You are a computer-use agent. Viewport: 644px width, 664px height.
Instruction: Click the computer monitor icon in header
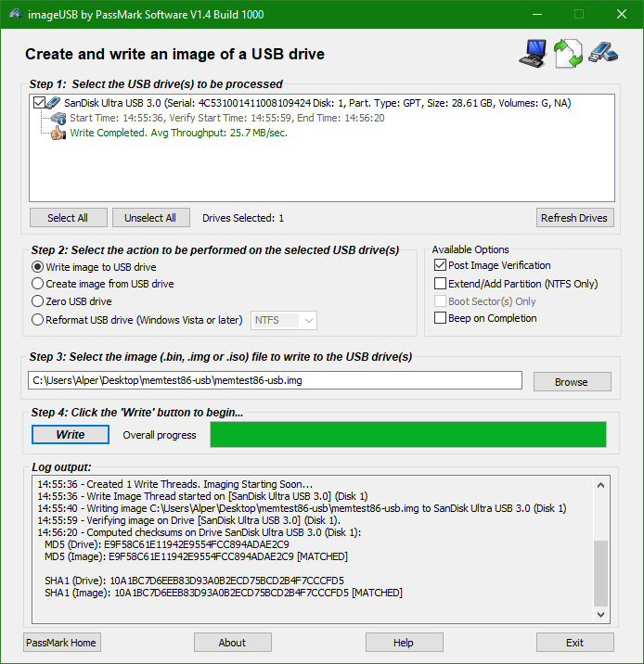click(533, 54)
